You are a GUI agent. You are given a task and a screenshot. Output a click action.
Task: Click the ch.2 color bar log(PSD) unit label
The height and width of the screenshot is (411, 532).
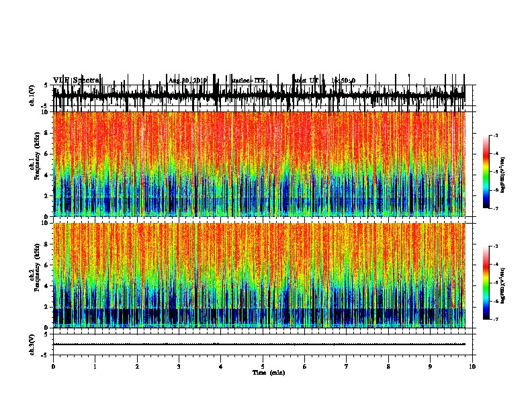[503, 285]
